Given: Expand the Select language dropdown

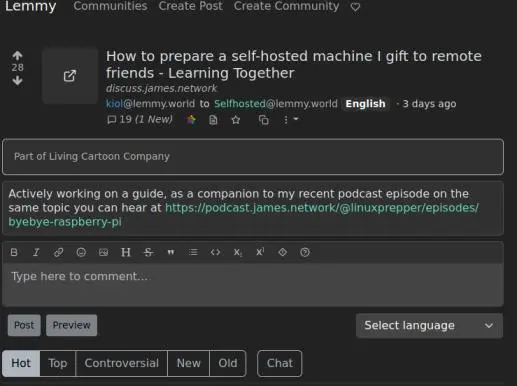Looking at the screenshot, I should pos(429,325).
